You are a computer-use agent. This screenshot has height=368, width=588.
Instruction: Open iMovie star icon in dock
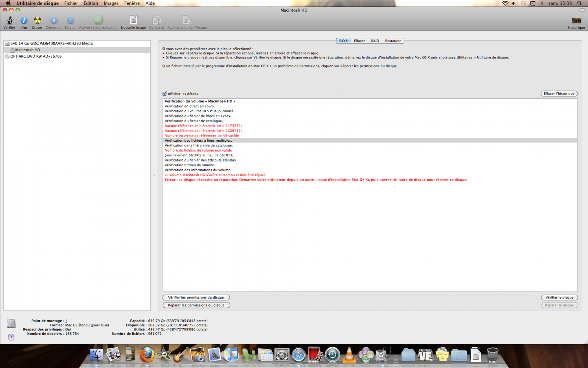(x=164, y=355)
